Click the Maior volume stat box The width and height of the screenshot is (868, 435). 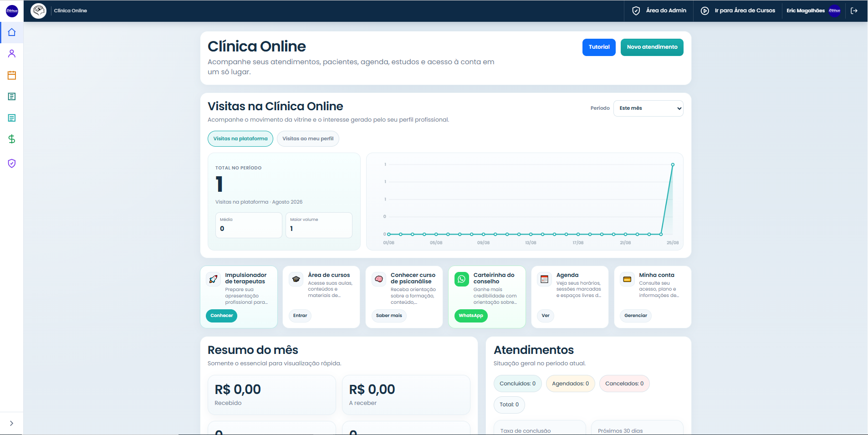tap(319, 225)
